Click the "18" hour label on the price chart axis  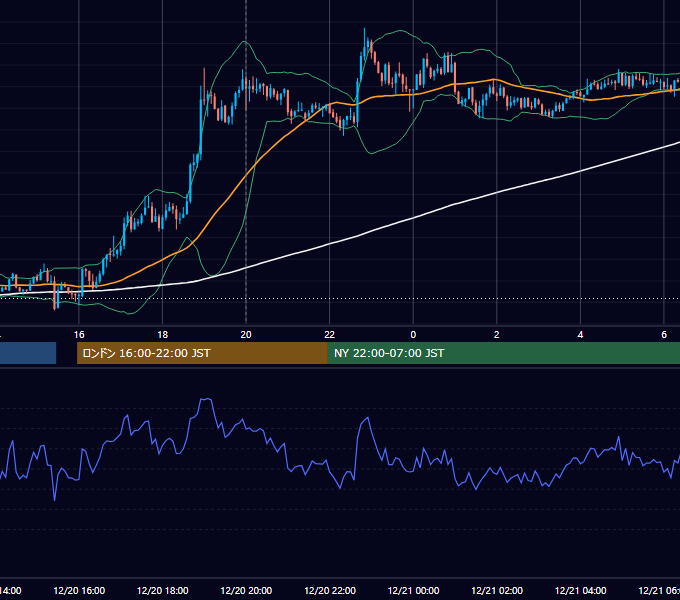coord(162,335)
